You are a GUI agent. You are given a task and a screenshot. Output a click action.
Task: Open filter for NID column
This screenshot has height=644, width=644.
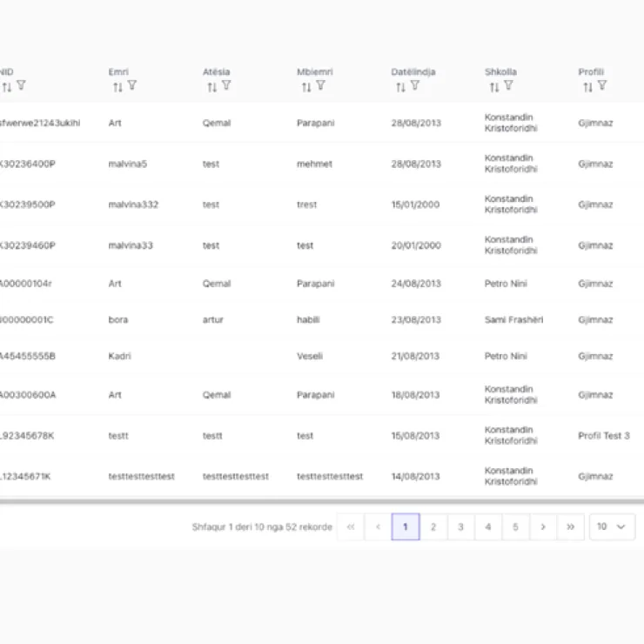21,85
